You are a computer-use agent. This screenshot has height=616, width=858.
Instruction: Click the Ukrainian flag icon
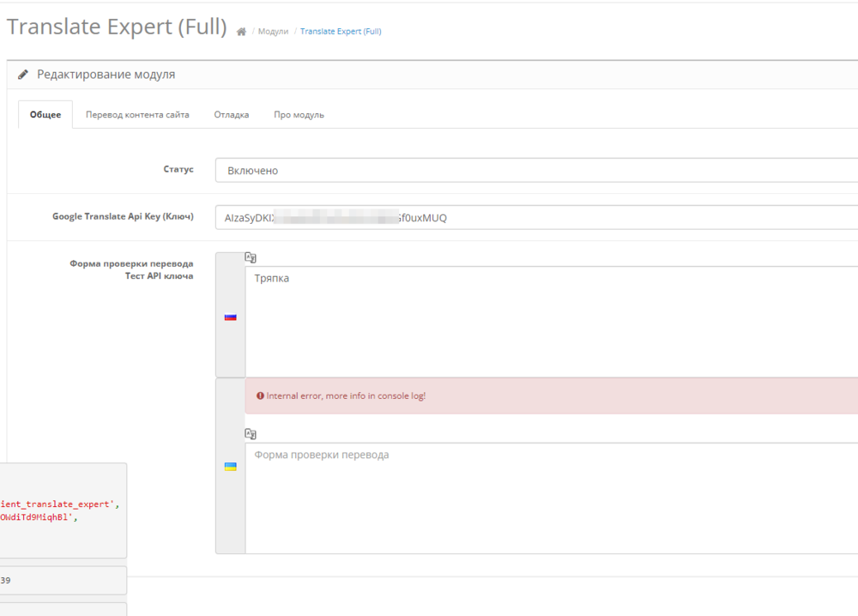coord(230,467)
